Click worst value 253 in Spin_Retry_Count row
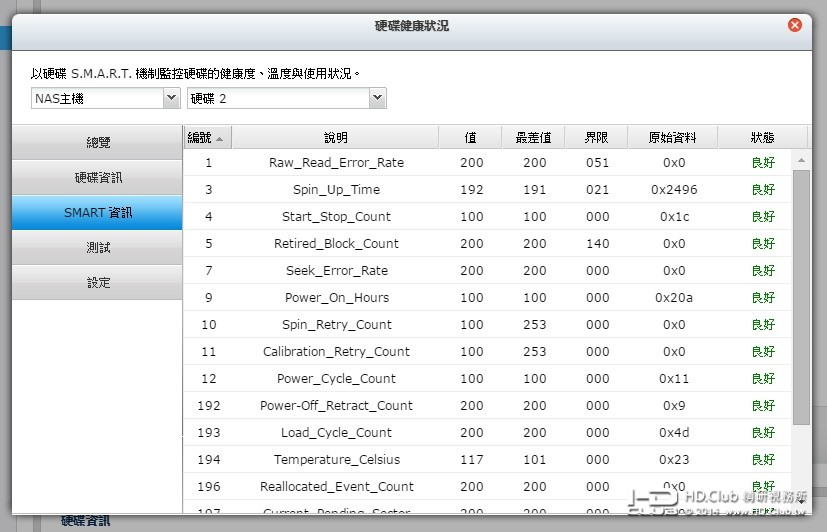This screenshot has height=532, width=827. pos(535,324)
